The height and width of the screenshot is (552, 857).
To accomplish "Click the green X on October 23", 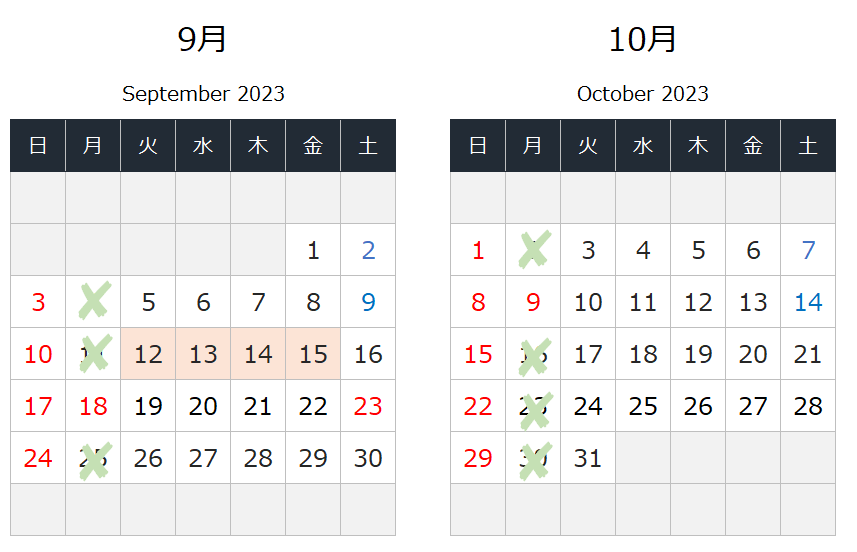I will point(536,410).
